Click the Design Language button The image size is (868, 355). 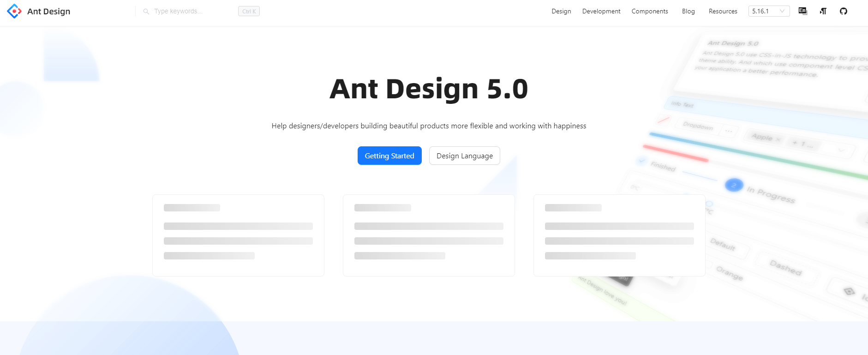[x=465, y=156]
